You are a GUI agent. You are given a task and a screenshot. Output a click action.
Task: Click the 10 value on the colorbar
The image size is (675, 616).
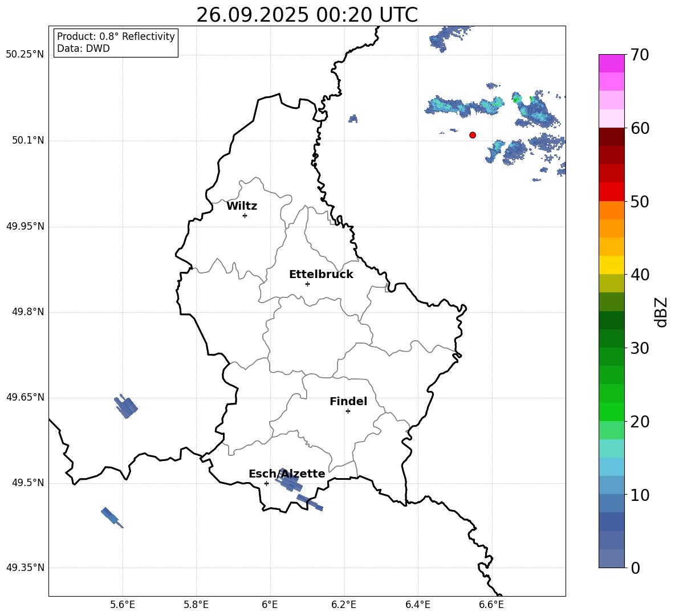(640, 495)
